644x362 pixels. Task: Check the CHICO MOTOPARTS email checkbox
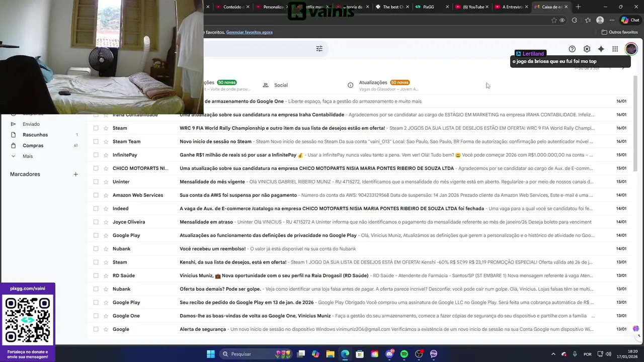click(96, 168)
